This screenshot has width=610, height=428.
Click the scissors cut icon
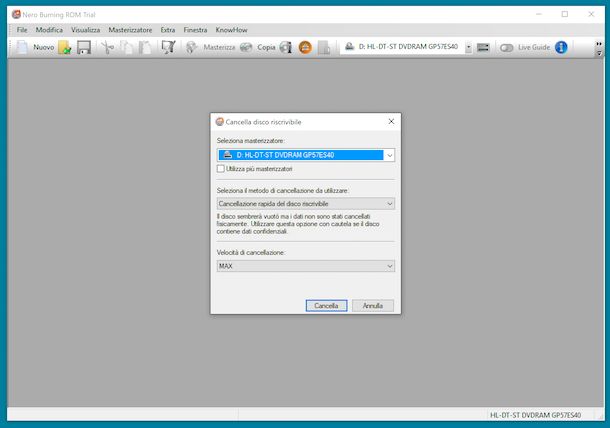[x=107, y=47]
